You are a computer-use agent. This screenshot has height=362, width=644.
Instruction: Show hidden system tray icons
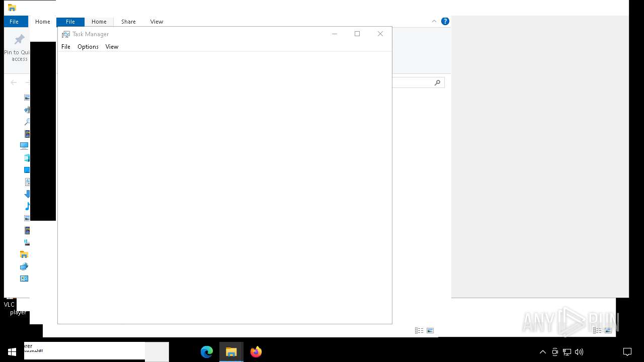pos(543,352)
